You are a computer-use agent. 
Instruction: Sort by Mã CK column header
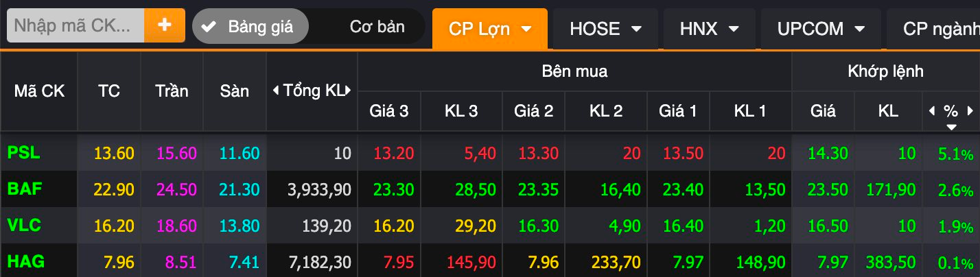[x=39, y=91]
